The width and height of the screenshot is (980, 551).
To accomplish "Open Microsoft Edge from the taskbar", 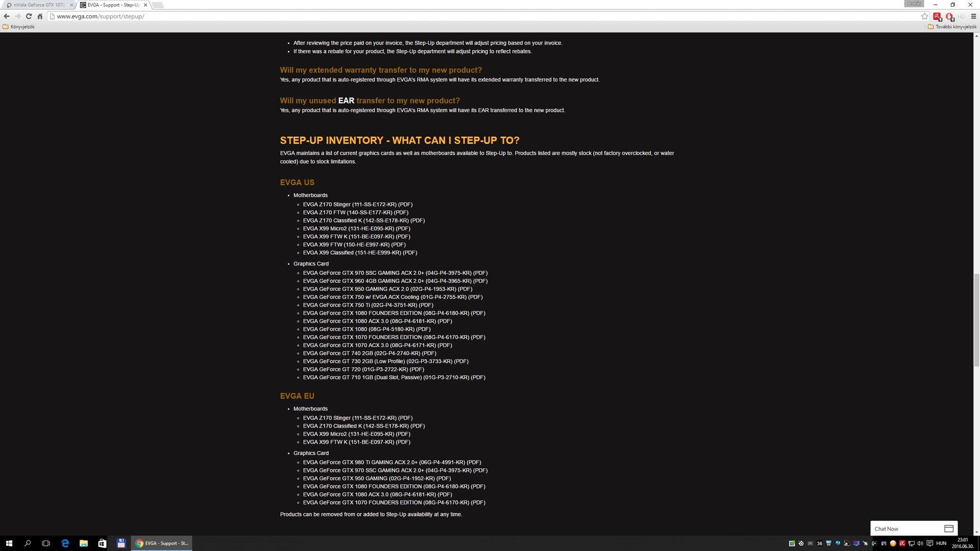I will tap(65, 543).
